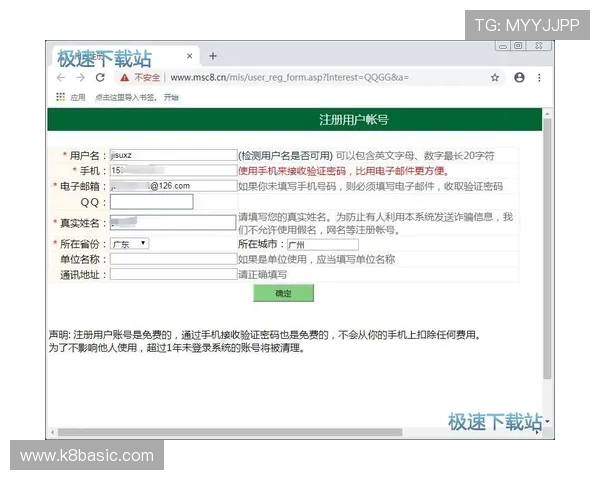The image size is (600, 480).
Task: Click the 声明 disclaimer paragraph text
Action: 265,341
